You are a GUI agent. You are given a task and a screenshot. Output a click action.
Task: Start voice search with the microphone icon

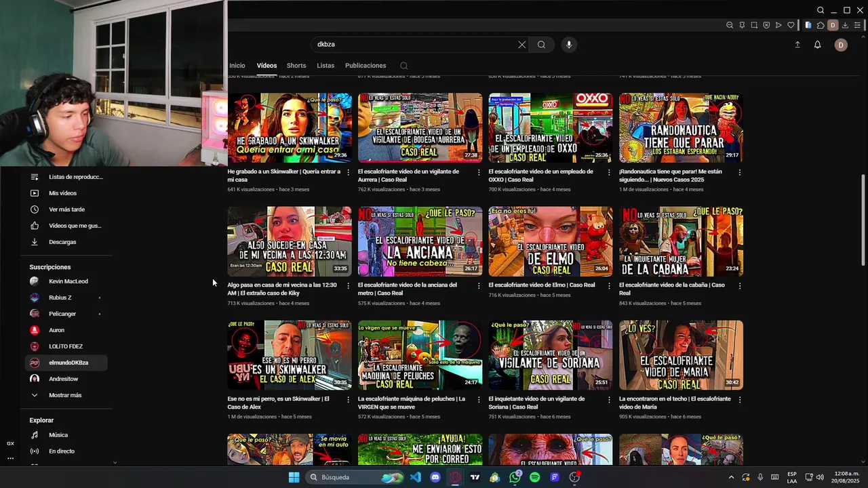569,45
